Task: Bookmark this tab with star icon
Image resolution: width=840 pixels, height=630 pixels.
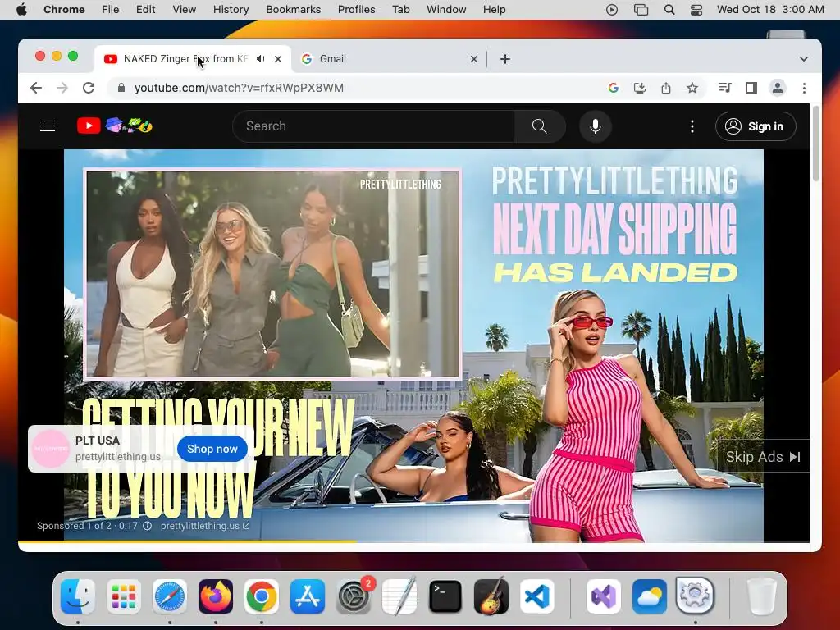Action: pos(692,88)
